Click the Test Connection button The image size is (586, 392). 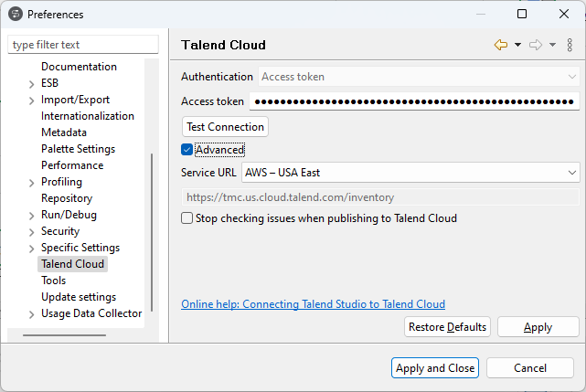tap(225, 126)
